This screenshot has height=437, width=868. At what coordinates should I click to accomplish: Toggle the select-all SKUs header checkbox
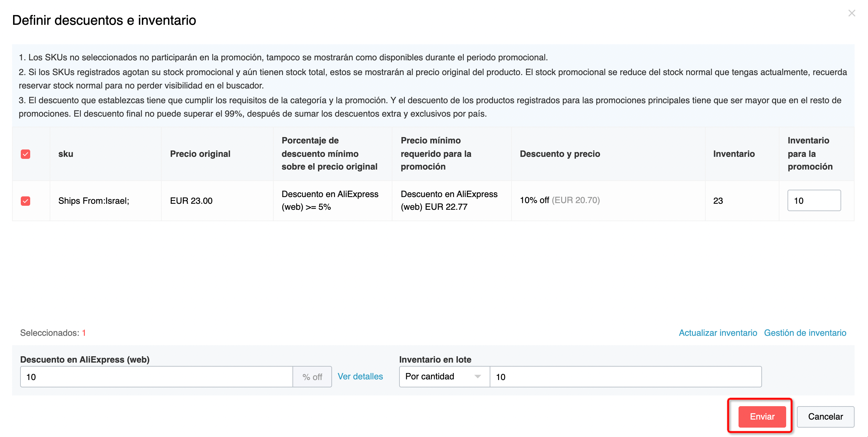[x=25, y=154]
